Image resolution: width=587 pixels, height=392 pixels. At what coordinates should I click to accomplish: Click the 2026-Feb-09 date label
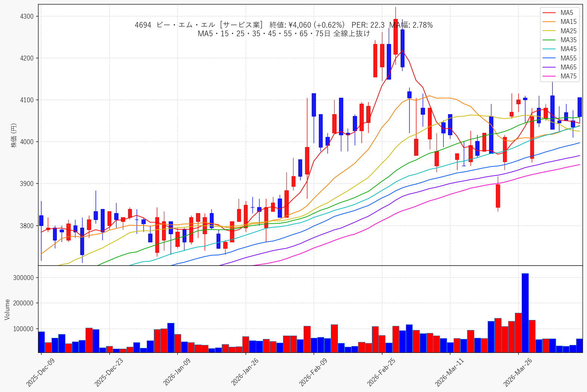[313, 372]
